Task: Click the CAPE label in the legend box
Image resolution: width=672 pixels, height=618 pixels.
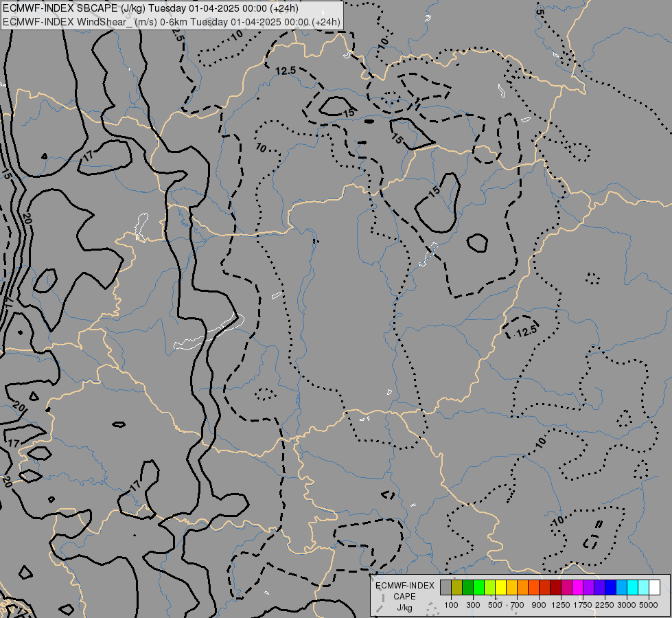Action: pyautogui.click(x=404, y=597)
